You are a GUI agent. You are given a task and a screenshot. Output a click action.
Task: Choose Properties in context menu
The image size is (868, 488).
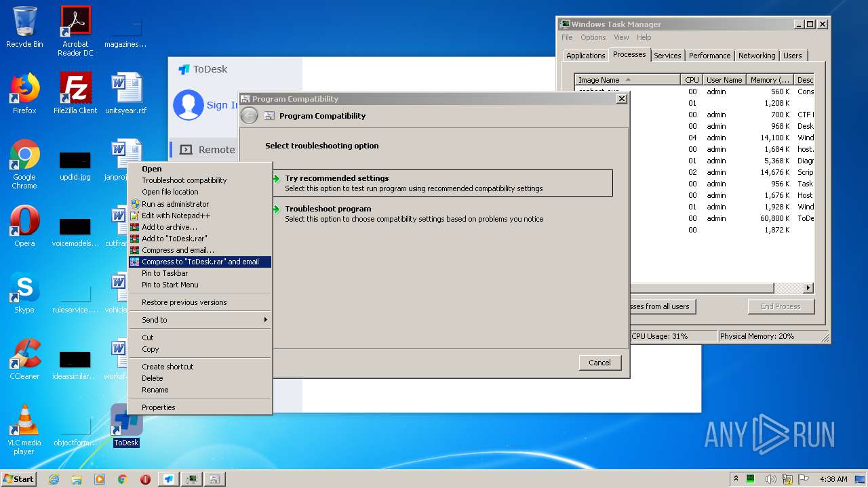200,407
